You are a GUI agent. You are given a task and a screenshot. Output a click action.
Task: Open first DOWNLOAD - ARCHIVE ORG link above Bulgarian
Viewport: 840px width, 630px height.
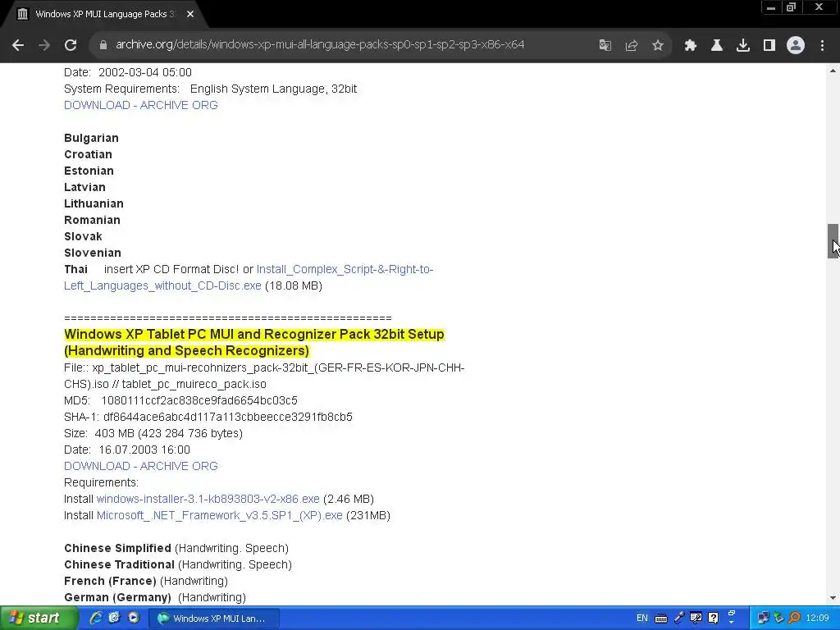[141, 105]
